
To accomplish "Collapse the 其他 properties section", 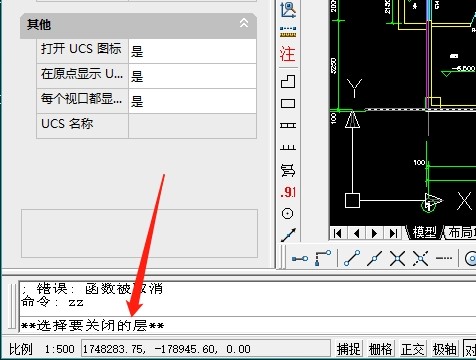I will tap(244, 23).
